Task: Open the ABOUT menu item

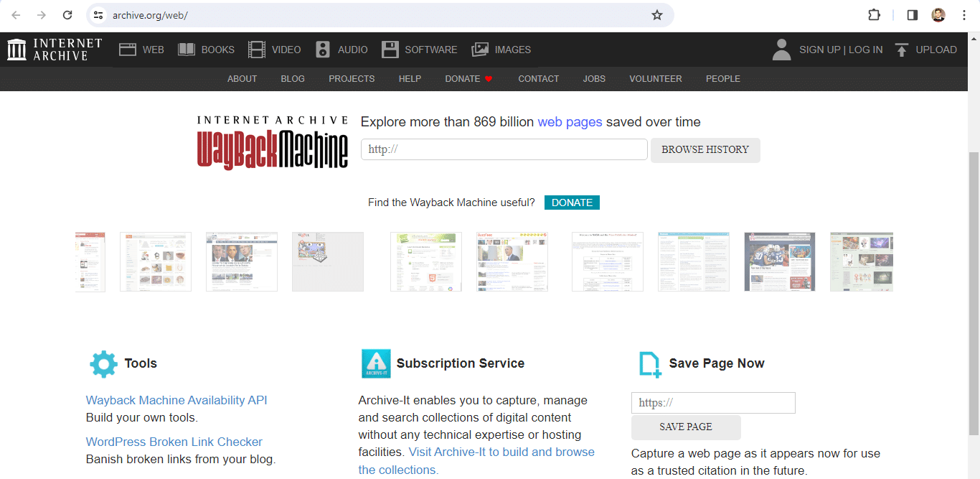Action: click(x=242, y=79)
